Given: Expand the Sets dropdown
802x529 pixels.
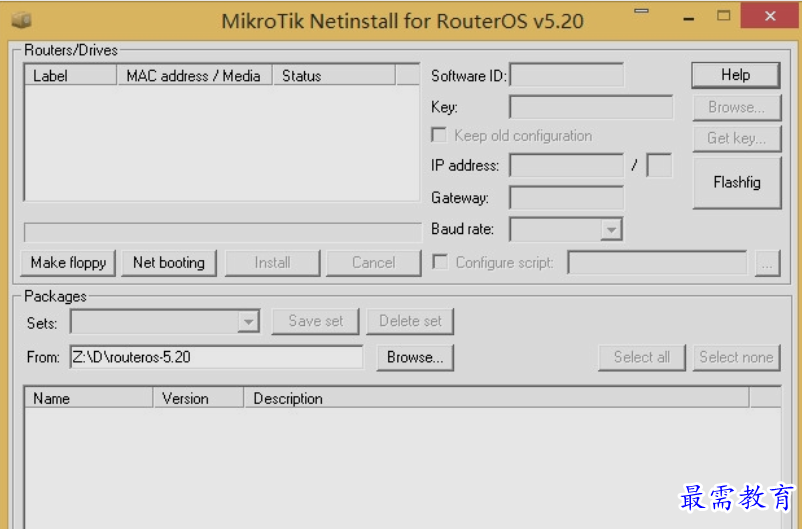Looking at the screenshot, I should [x=249, y=322].
